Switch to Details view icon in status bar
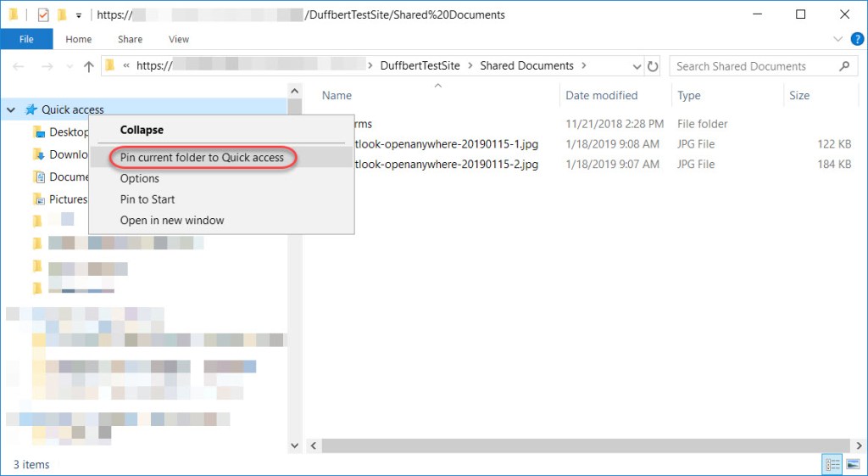The height and width of the screenshot is (476, 868). [832, 464]
